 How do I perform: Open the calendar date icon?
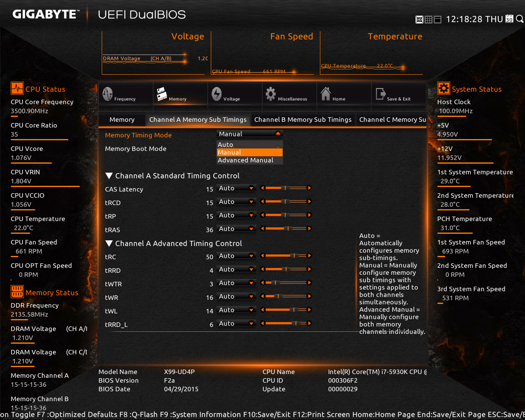tap(509, 19)
